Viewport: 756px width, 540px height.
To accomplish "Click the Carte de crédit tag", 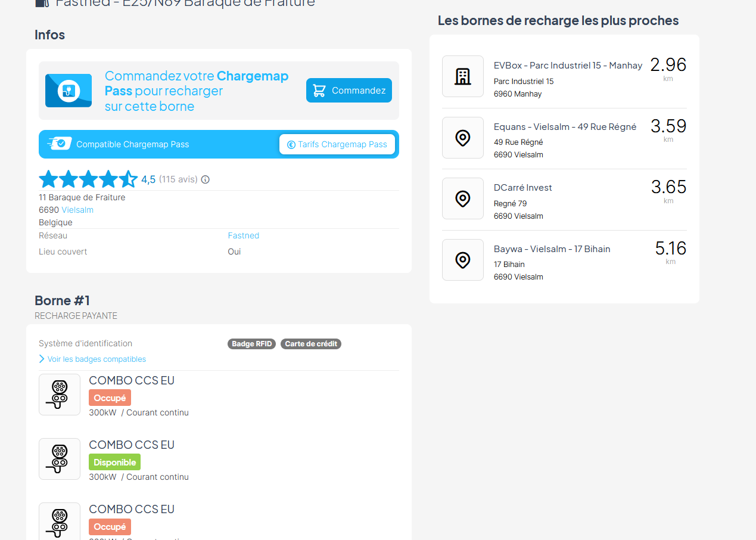I will (x=311, y=344).
